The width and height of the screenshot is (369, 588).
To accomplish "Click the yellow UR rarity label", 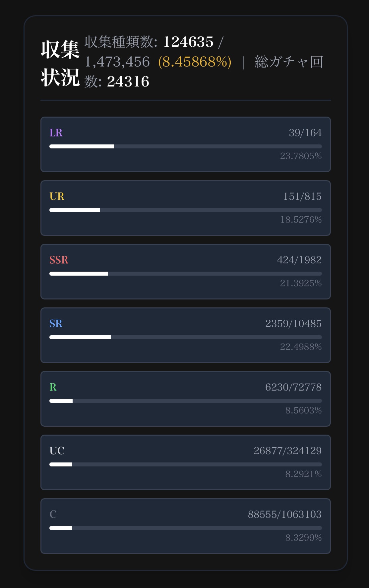I will (x=57, y=196).
